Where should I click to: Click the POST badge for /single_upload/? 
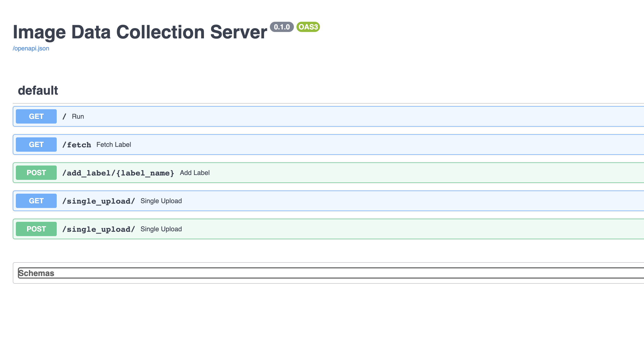pyautogui.click(x=36, y=229)
